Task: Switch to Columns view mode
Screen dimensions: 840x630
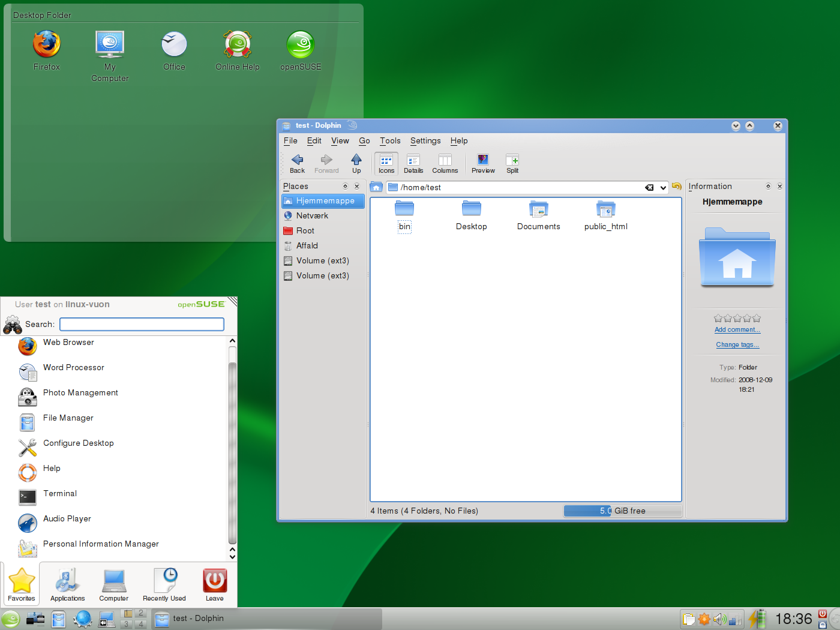Action: point(445,163)
